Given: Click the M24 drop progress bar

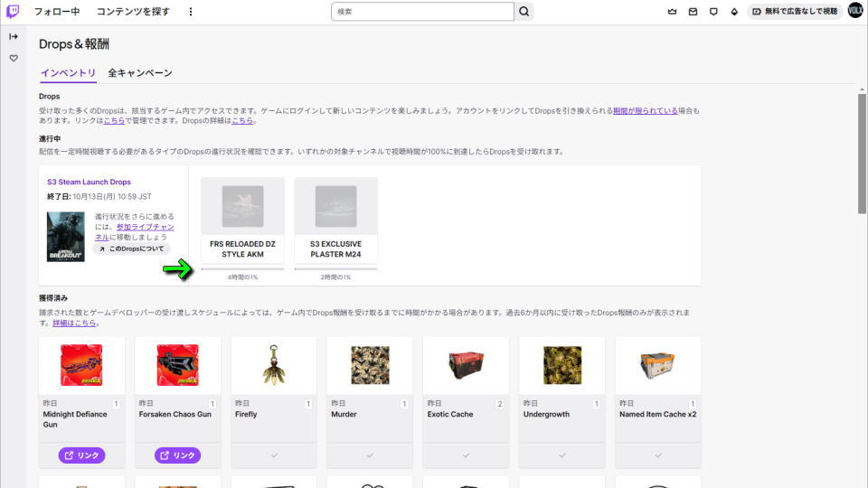Looking at the screenshot, I should pos(335,269).
